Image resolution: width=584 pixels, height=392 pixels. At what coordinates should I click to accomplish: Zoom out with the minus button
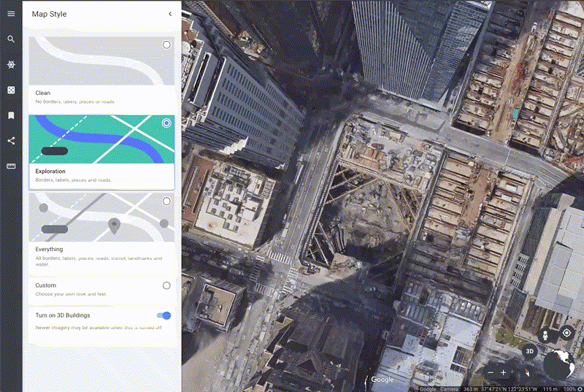click(491, 372)
